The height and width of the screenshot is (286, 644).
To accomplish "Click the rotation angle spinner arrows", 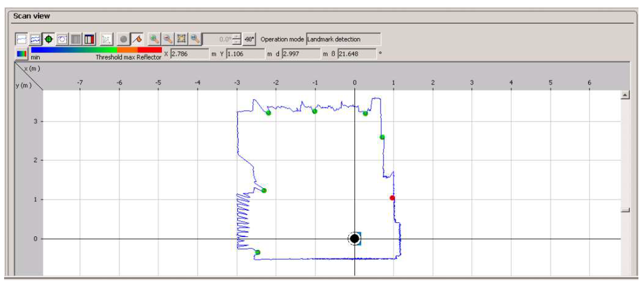I will pyautogui.click(x=237, y=39).
